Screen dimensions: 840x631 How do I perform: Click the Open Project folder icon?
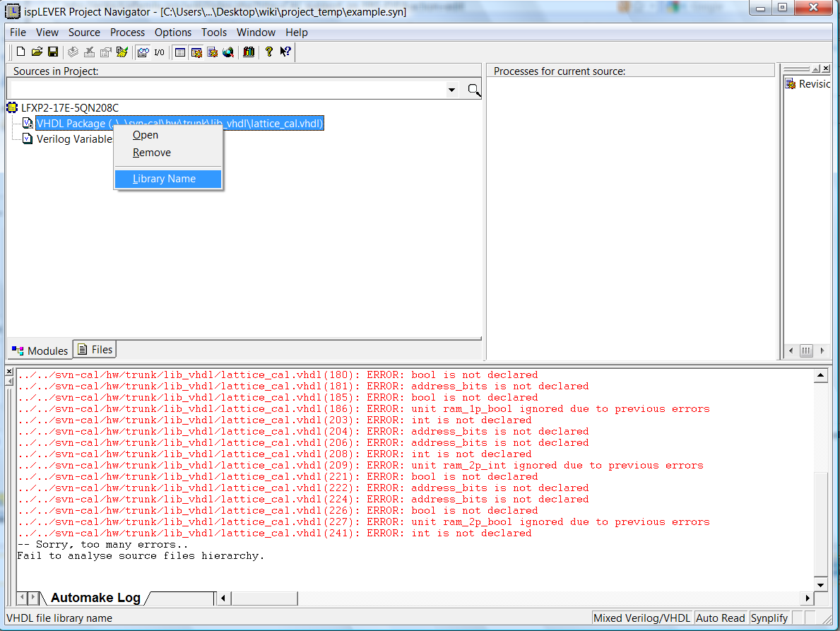(37, 52)
